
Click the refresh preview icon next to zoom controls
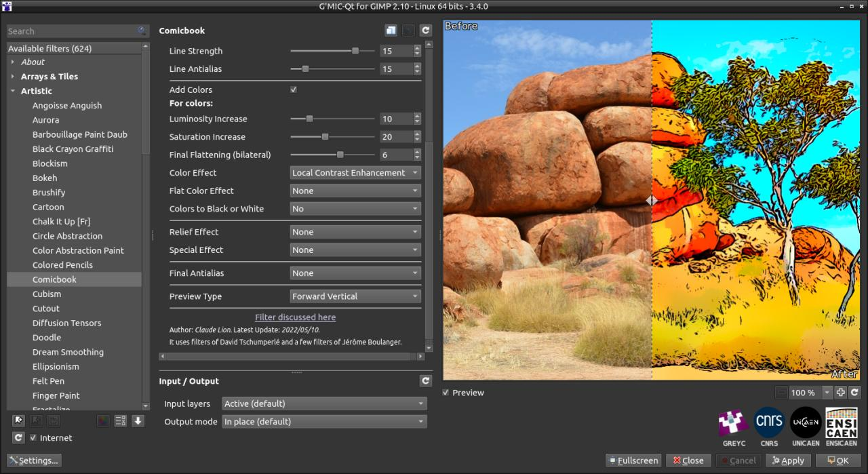click(x=856, y=392)
